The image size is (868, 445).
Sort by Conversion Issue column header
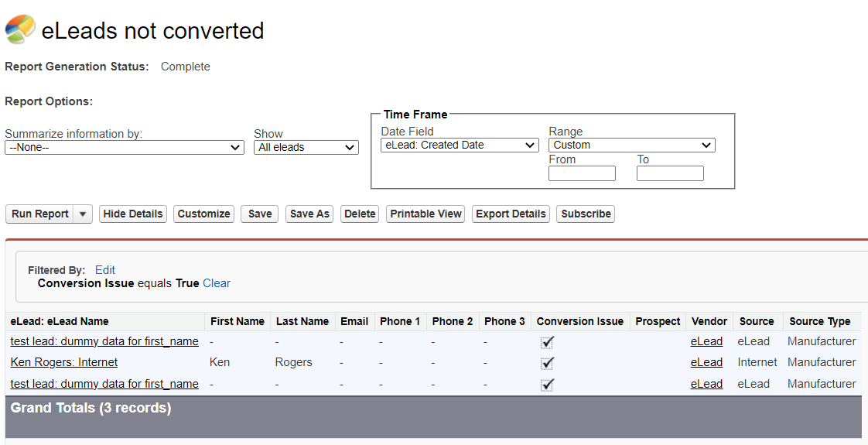coord(579,322)
